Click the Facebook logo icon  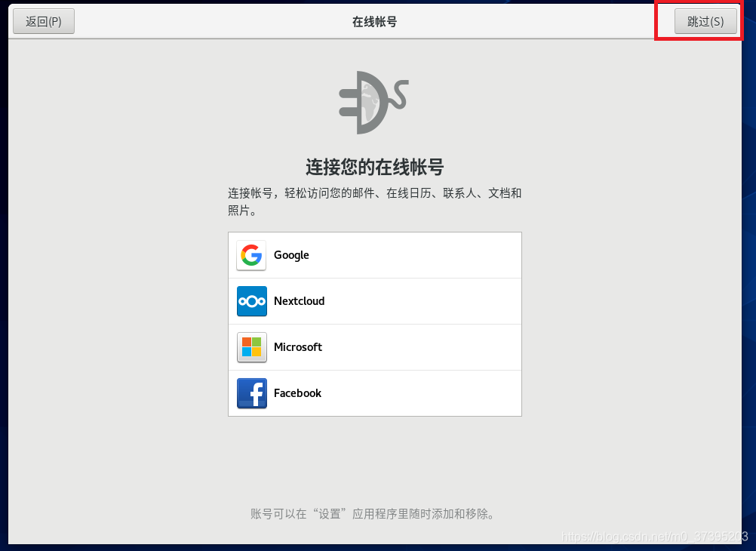point(252,393)
